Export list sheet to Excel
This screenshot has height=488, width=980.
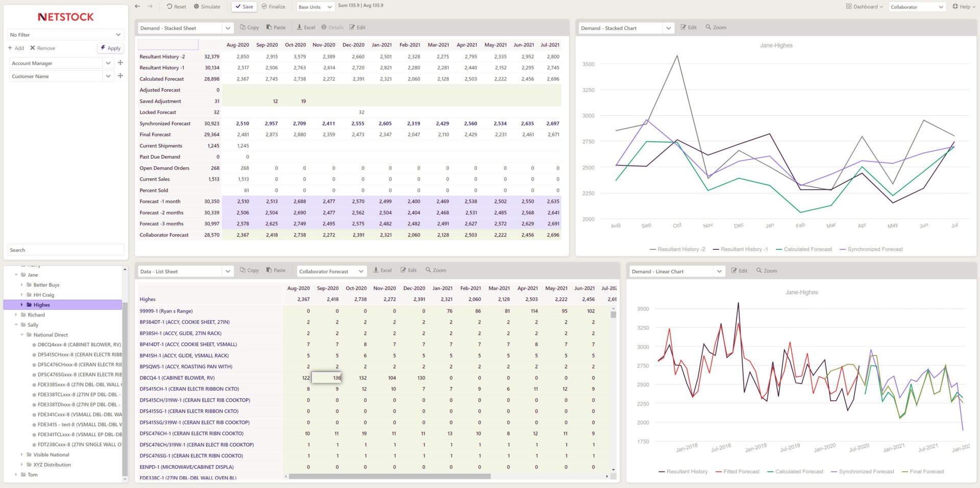tap(382, 270)
